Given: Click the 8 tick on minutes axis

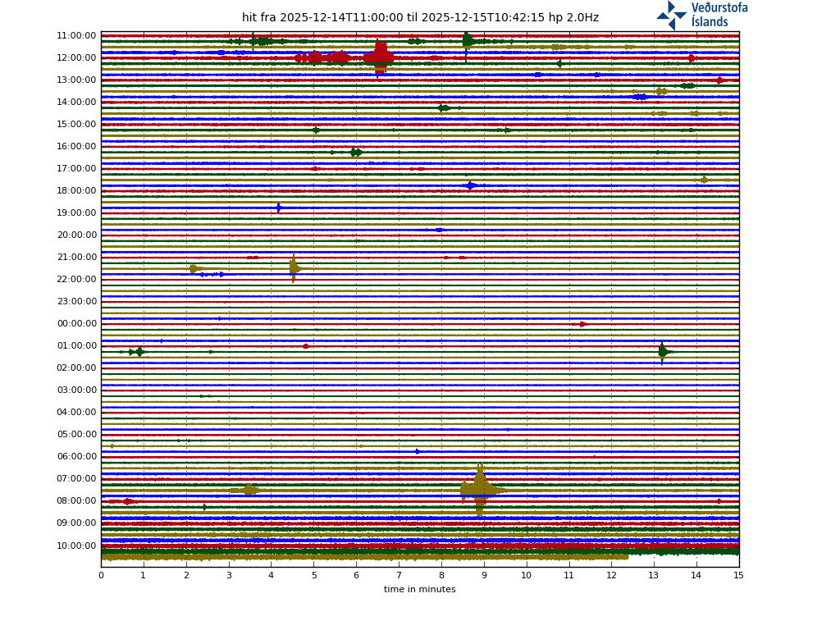Looking at the screenshot, I should click(x=441, y=576).
